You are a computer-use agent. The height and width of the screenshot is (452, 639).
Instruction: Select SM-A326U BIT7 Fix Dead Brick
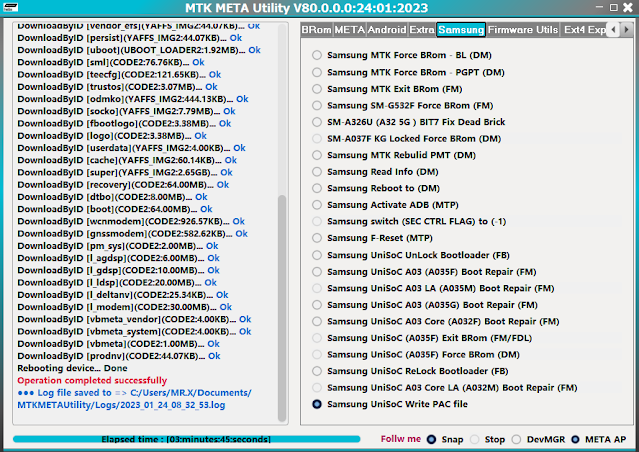coord(409,122)
